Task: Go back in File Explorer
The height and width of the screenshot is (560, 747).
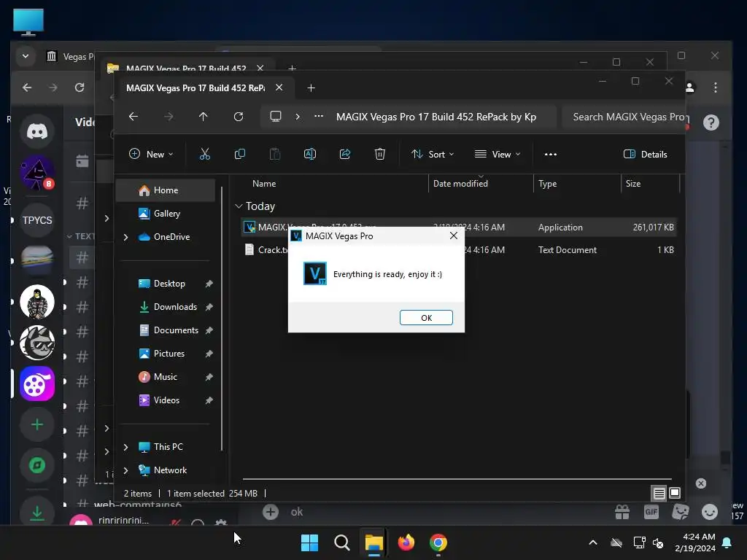Action: click(133, 117)
